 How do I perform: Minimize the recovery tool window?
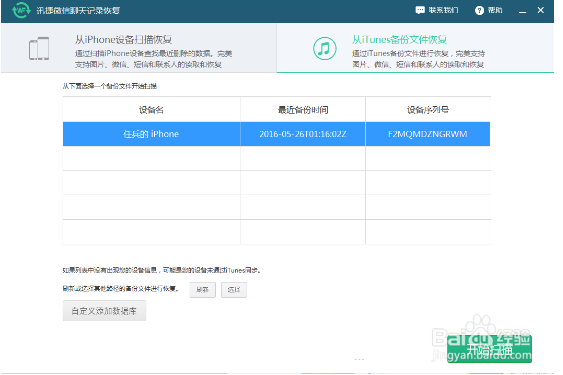(x=522, y=11)
